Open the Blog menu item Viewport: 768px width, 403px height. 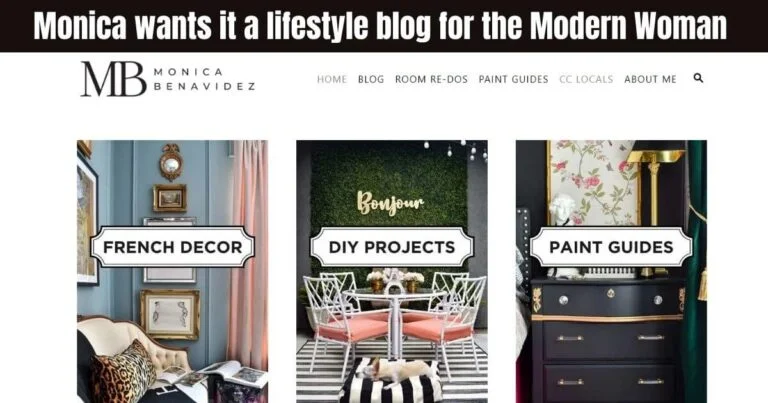[371, 79]
